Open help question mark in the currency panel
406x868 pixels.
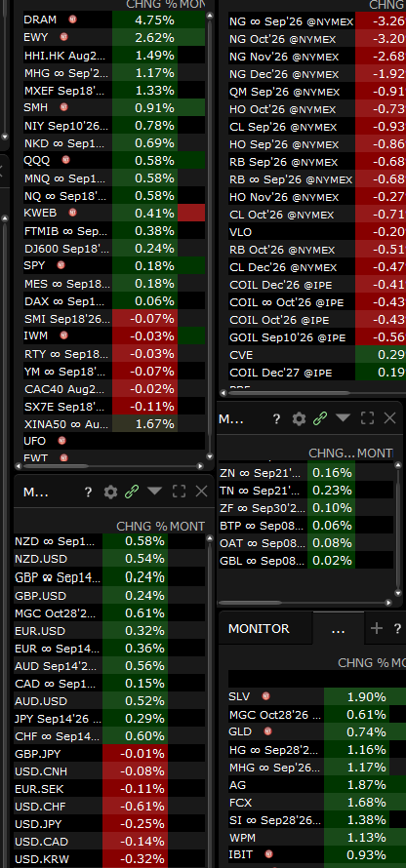88,492
